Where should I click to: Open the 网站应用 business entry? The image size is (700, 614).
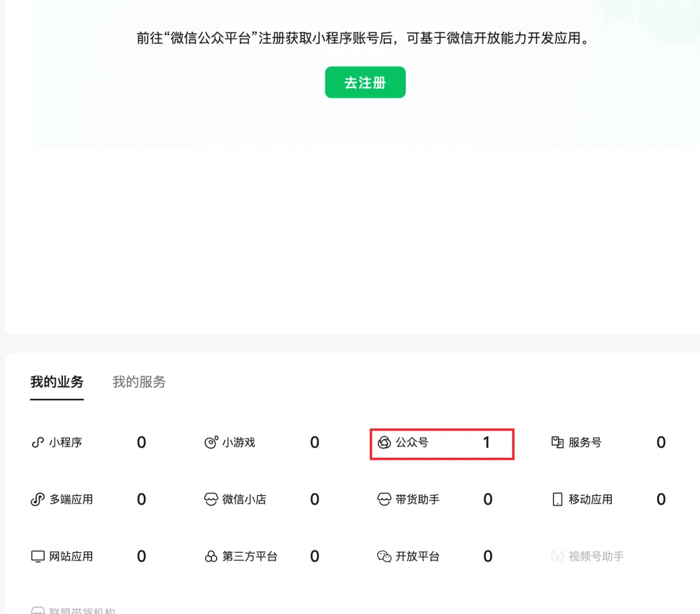71,556
